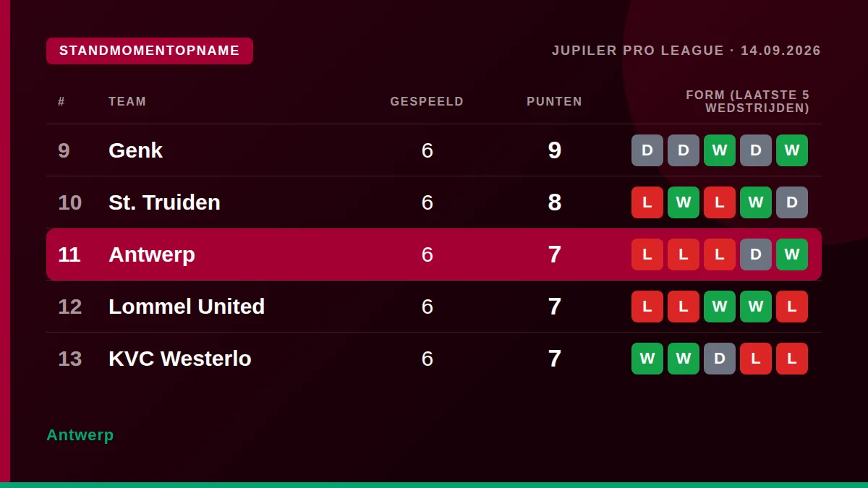Image resolution: width=868 pixels, height=488 pixels.
Task: Select Antwerp's gray D form badge
Action: [756, 254]
